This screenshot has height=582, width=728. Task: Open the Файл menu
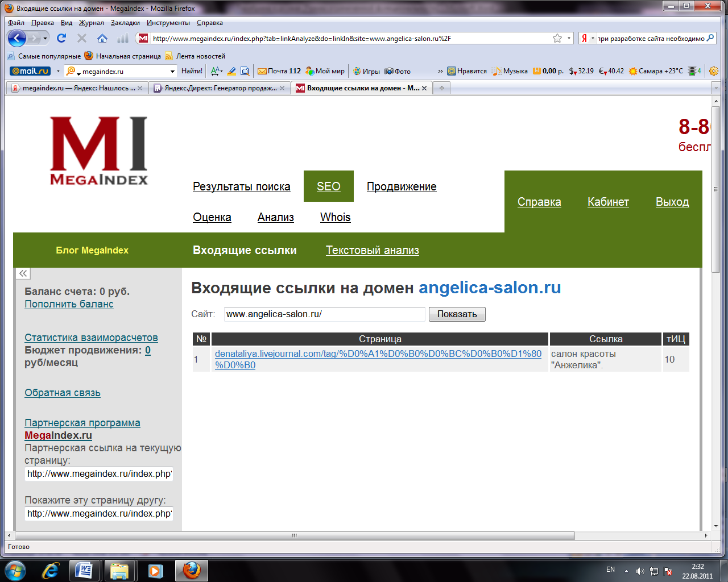(16, 23)
